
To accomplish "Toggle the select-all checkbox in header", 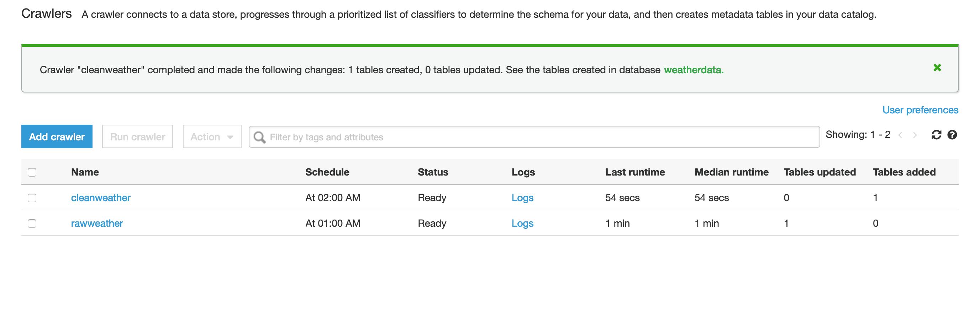I will [32, 173].
